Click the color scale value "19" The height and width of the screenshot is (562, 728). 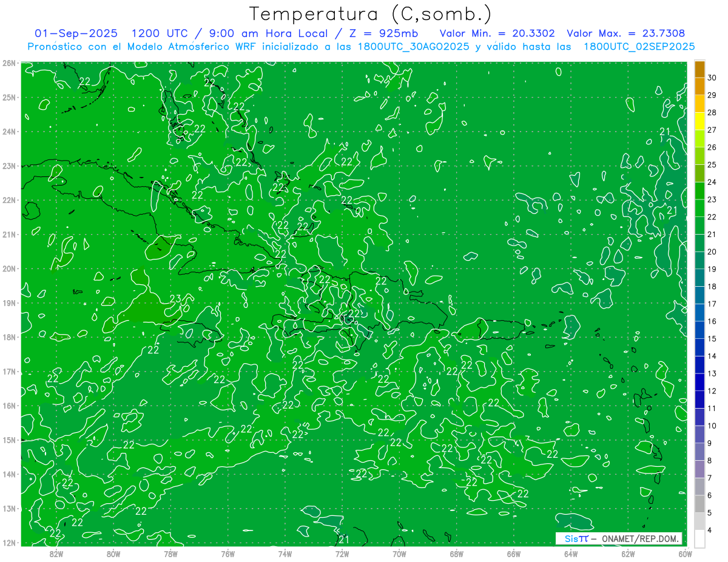(x=712, y=269)
